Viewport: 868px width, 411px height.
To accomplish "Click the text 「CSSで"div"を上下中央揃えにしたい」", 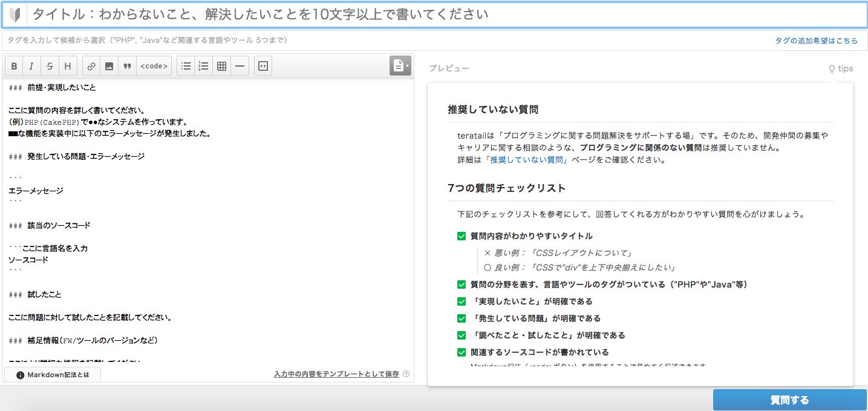I will [x=602, y=268].
